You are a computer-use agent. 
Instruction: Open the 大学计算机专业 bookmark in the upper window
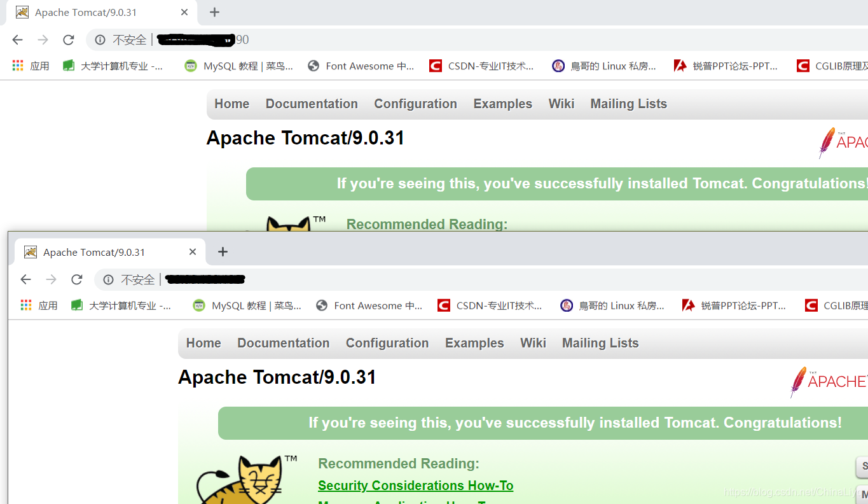(113, 66)
